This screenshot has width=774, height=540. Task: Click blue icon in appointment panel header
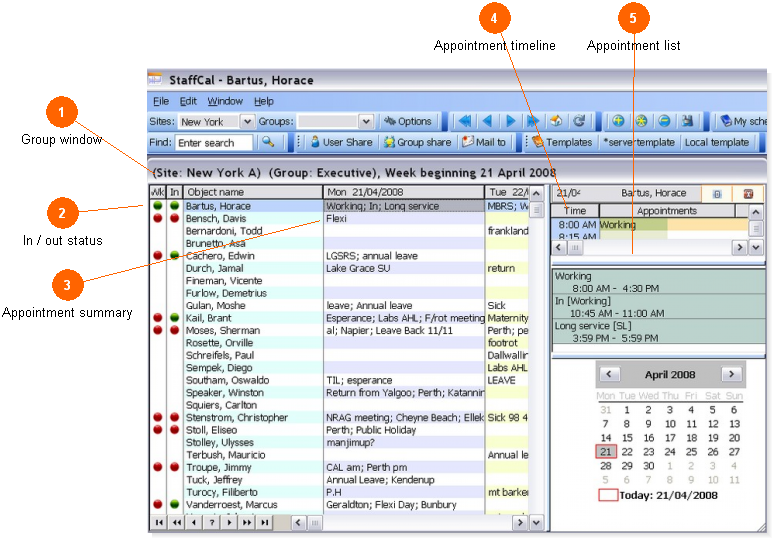(717, 193)
